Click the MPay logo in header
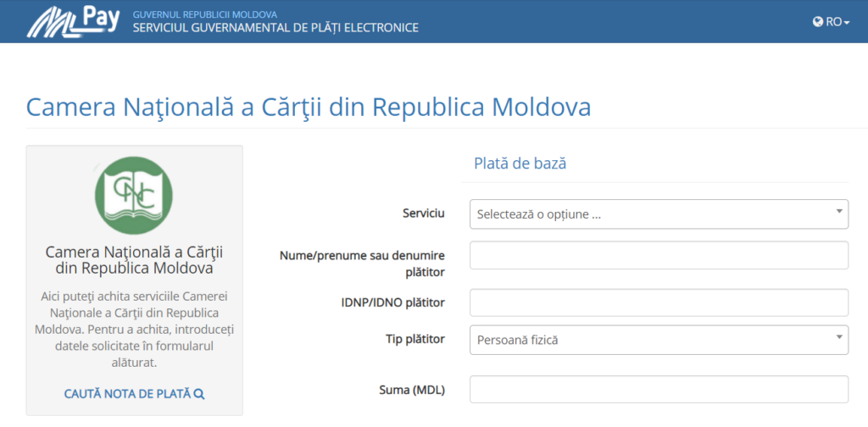 73,21
